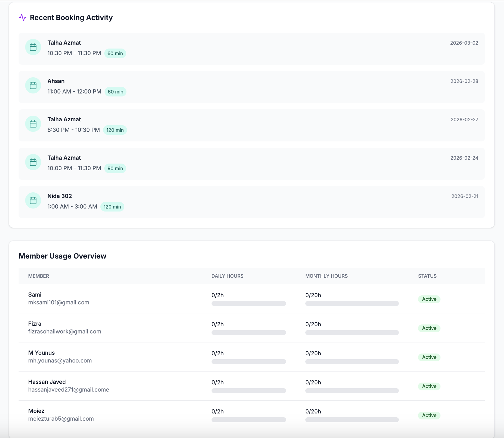Image resolution: width=504 pixels, height=438 pixels.
Task: Open Sami's email mksami101@gmail.com
Action: 59,303
